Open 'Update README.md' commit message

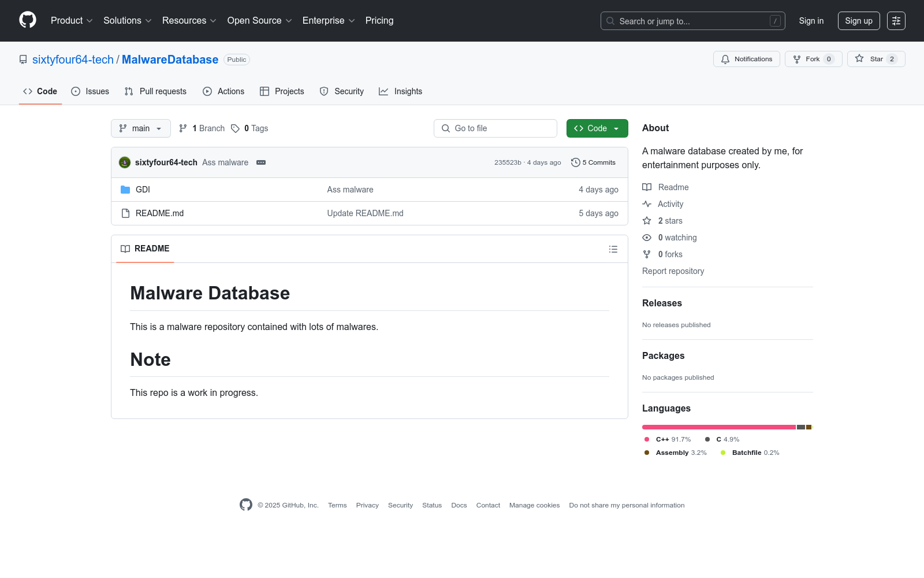tap(366, 213)
